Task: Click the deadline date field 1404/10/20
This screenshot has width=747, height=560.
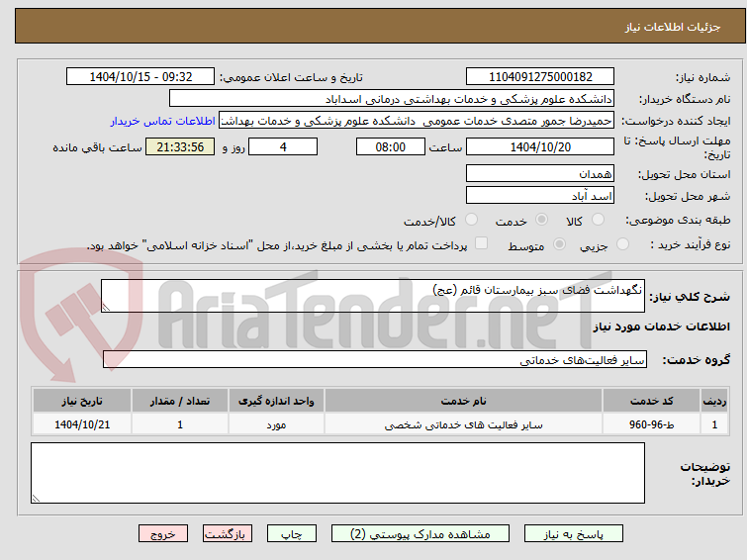Action: (x=540, y=146)
